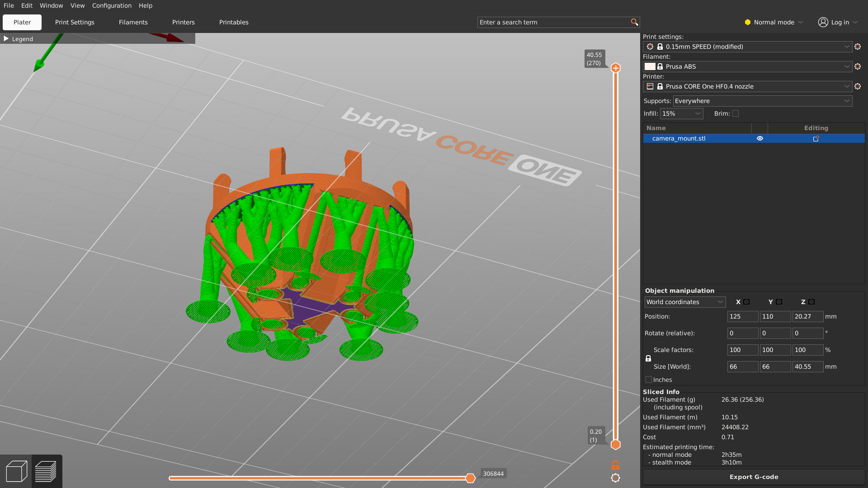Image resolution: width=868 pixels, height=488 pixels.
Task: Click the search magnifier icon
Action: tap(634, 22)
